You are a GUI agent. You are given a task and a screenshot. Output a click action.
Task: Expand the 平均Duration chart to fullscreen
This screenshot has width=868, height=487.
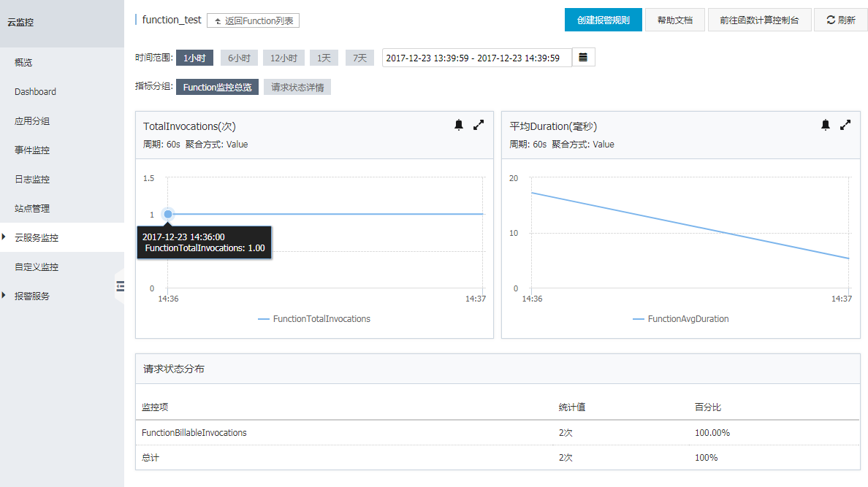(845, 125)
